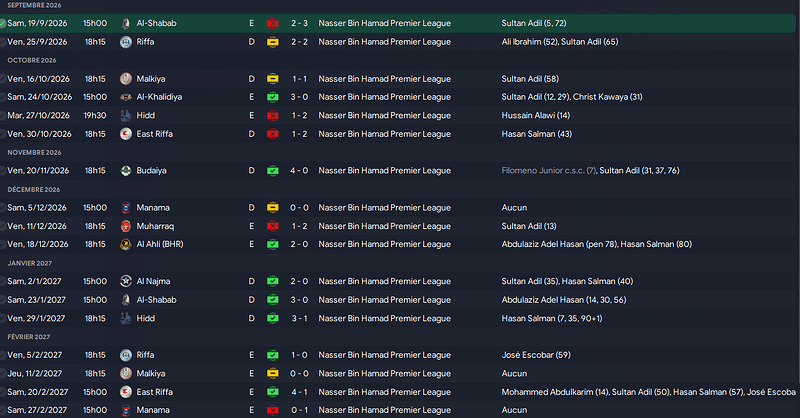This screenshot has width=800, height=418.
Task: Select the Manama 27/2/2027 fixture row
Action: (x=398, y=410)
